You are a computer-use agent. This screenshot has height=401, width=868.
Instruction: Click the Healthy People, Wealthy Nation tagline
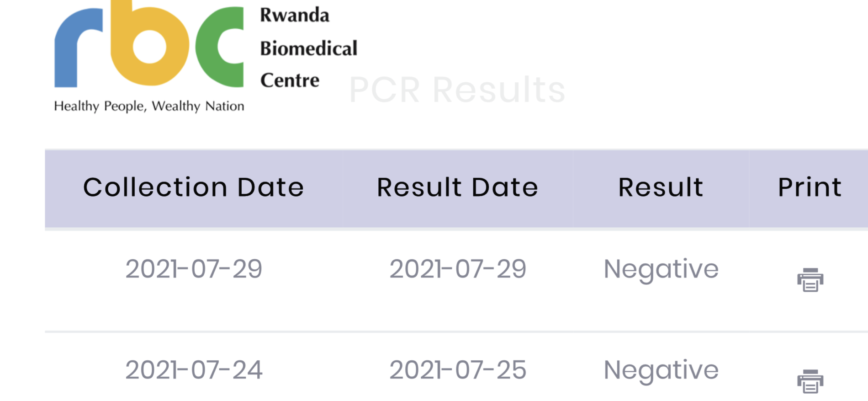pos(149,106)
